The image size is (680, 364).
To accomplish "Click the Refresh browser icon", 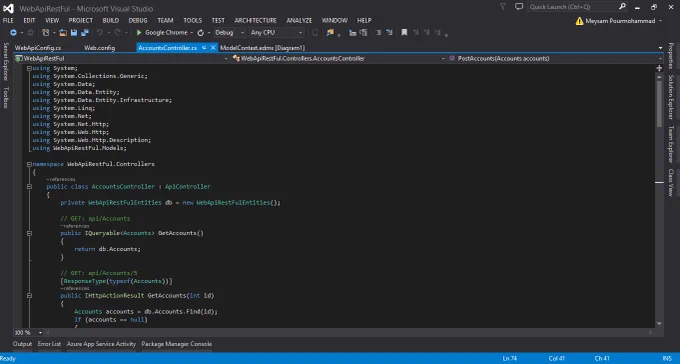I will [200, 33].
